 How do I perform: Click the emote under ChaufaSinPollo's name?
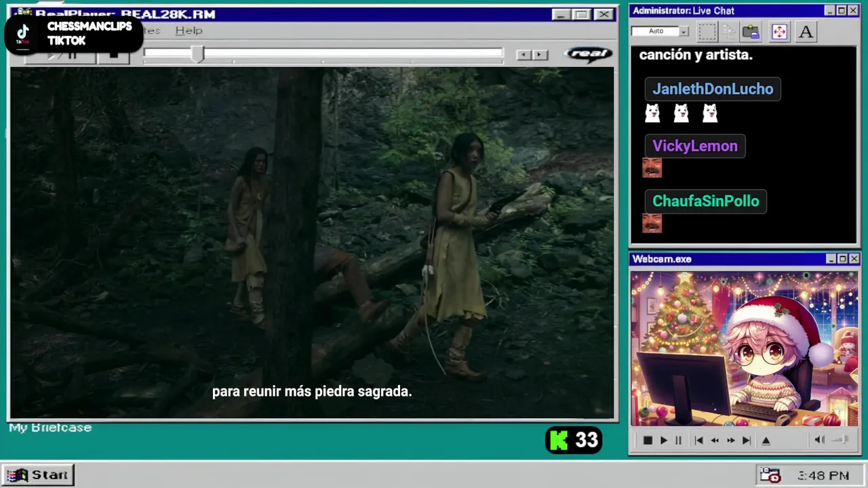[x=652, y=224]
